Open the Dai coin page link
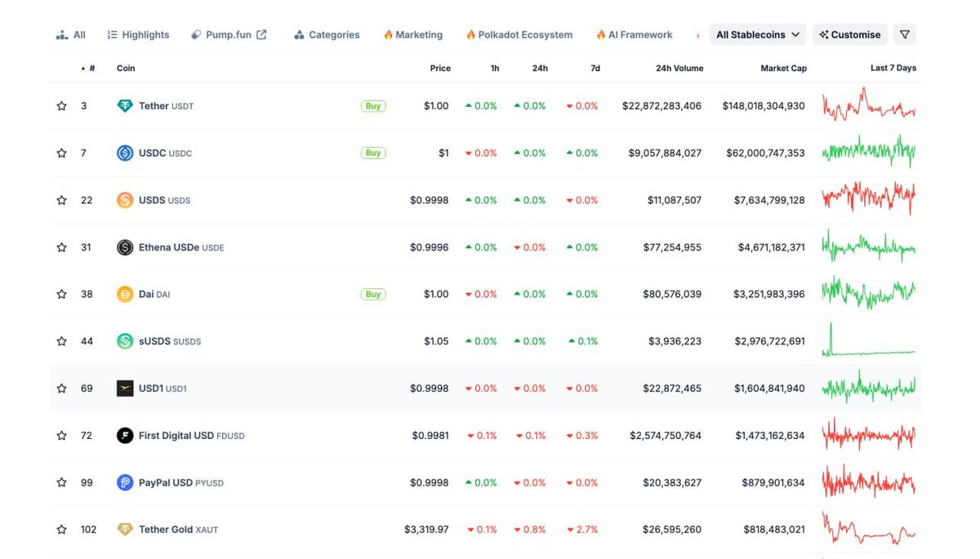Image resolution: width=980 pixels, height=559 pixels. coord(154,295)
